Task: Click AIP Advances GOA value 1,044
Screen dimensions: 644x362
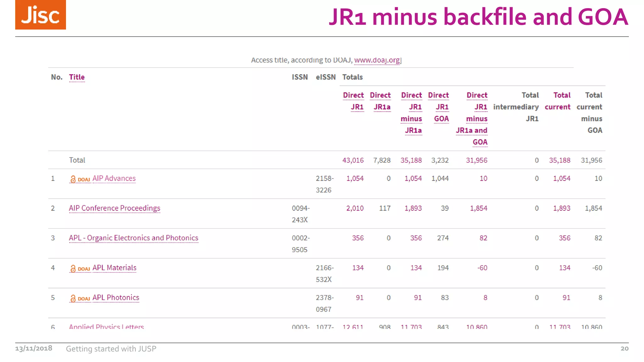Action: click(440, 178)
